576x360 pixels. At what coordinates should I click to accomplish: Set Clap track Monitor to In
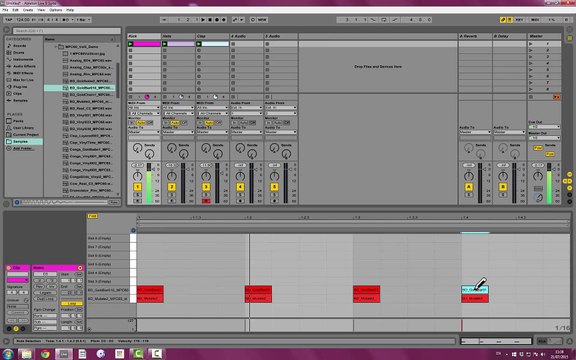(201, 123)
